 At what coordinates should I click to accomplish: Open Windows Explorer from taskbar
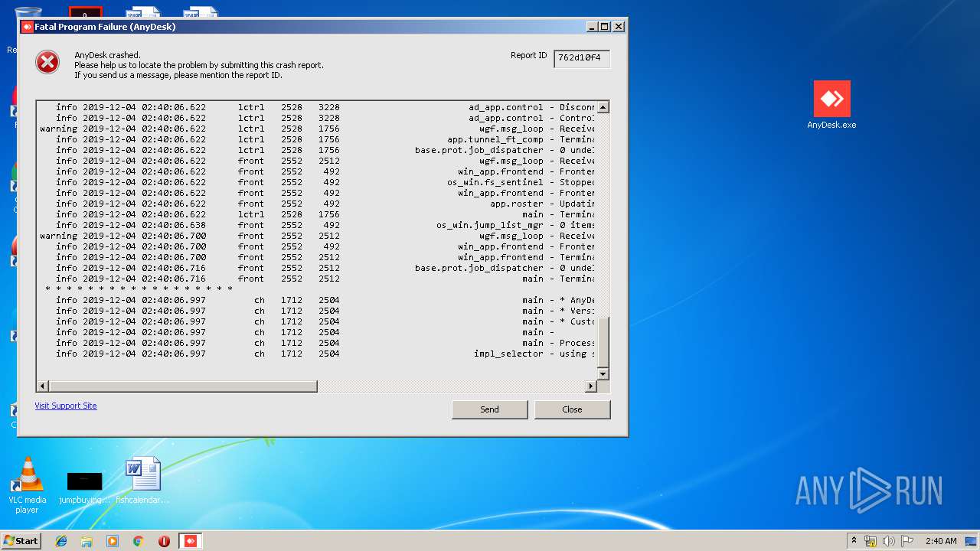click(87, 541)
